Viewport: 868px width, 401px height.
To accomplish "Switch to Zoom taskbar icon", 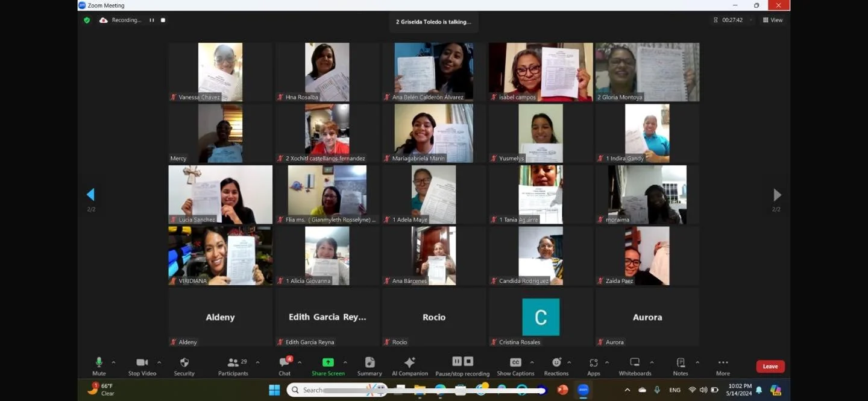I will [583, 390].
